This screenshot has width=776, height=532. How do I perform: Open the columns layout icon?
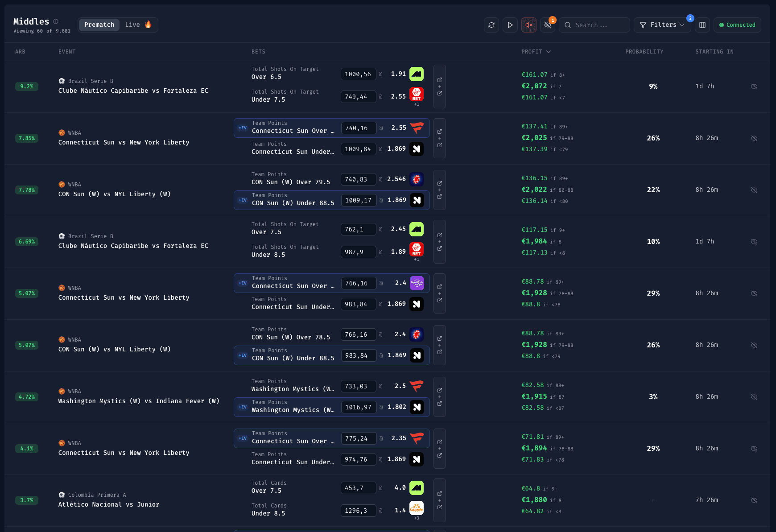(x=702, y=25)
